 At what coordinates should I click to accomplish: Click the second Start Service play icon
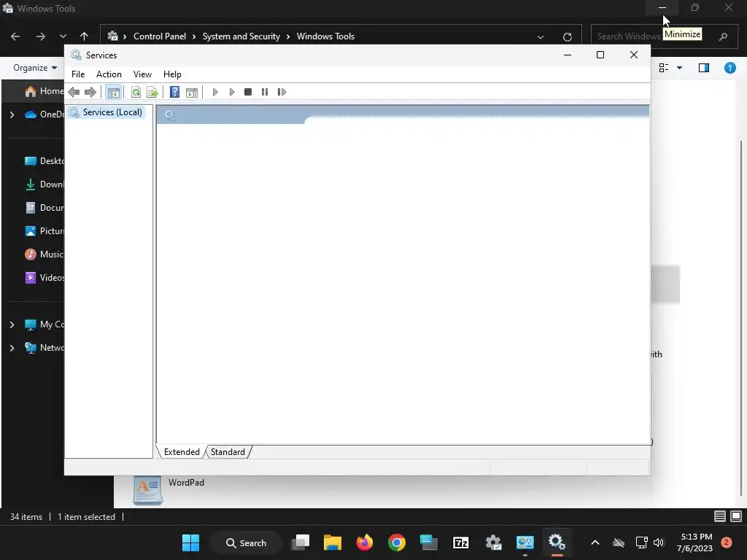[x=231, y=92]
